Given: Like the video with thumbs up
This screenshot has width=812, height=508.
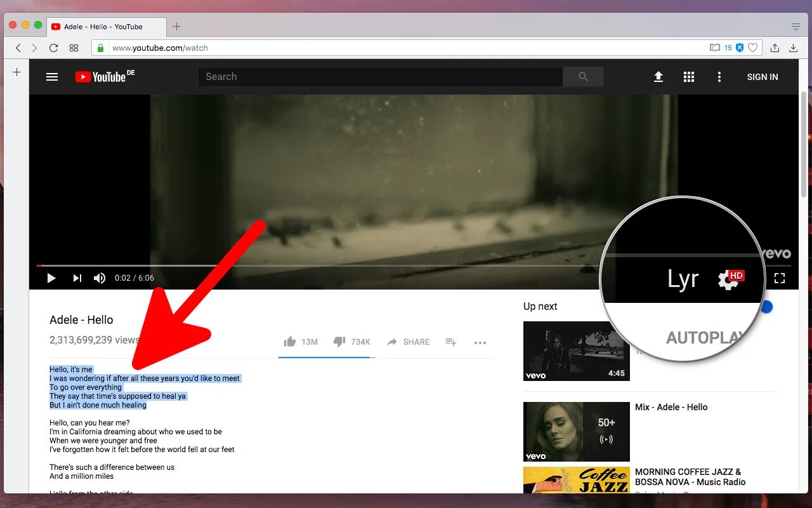Looking at the screenshot, I should pyautogui.click(x=301, y=342).
